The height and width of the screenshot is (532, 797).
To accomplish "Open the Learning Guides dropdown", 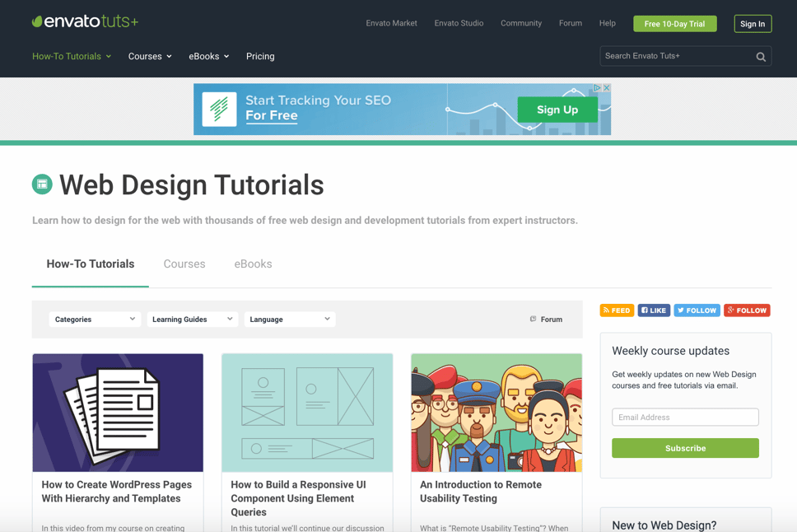I will (192, 320).
